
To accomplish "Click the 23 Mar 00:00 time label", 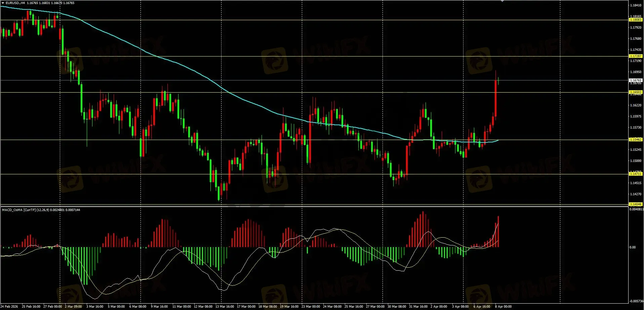I will click(x=311, y=307).
